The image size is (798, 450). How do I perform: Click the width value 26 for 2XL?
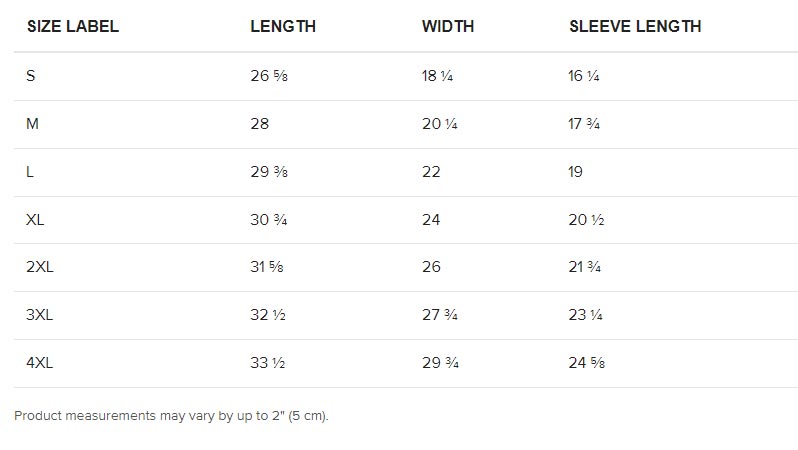[431, 267]
